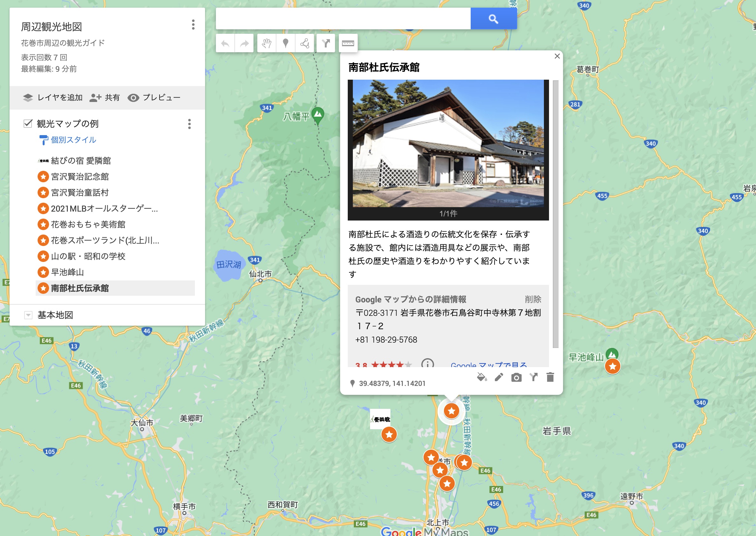
Task: Click the popup vertical scrollbar
Action: [x=556, y=214]
